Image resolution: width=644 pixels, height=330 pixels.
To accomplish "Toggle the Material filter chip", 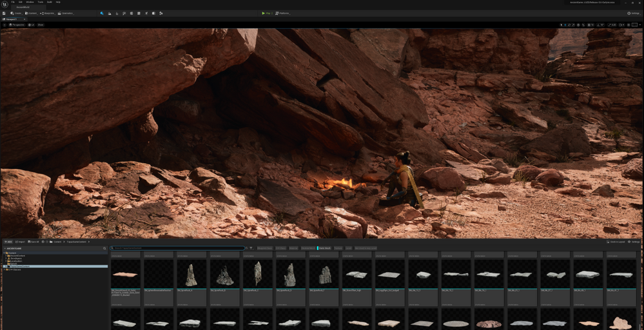I will (293, 248).
